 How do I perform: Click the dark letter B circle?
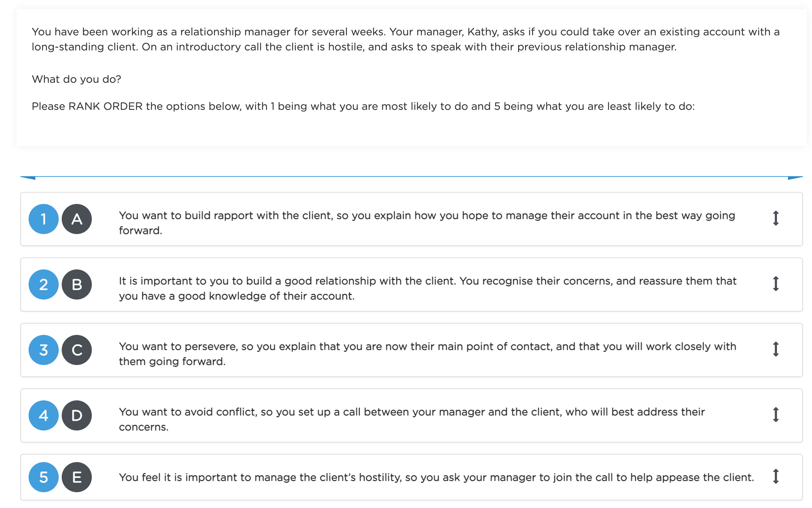(x=77, y=284)
